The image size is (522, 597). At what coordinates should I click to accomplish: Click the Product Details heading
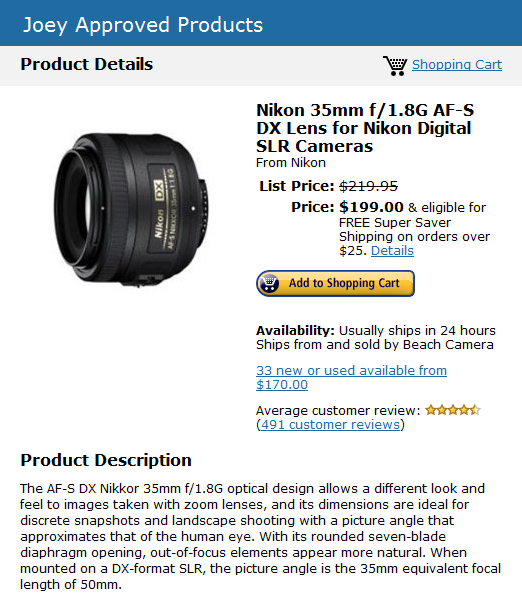87,64
